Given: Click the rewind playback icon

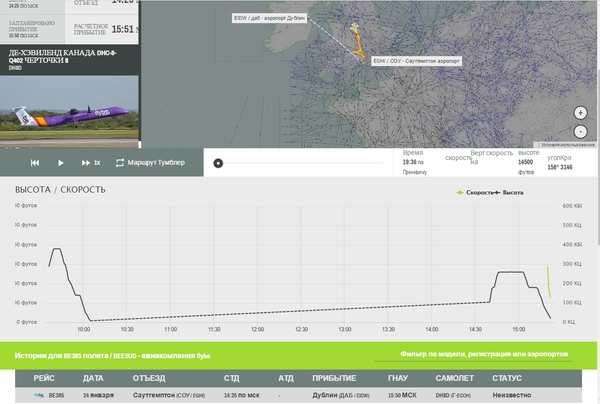Looking at the screenshot, I should (x=35, y=163).
